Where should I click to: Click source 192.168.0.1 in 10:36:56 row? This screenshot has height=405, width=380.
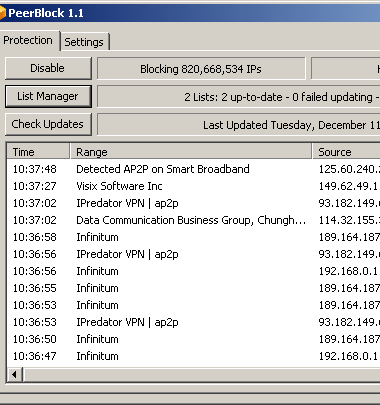coord(348,271)
